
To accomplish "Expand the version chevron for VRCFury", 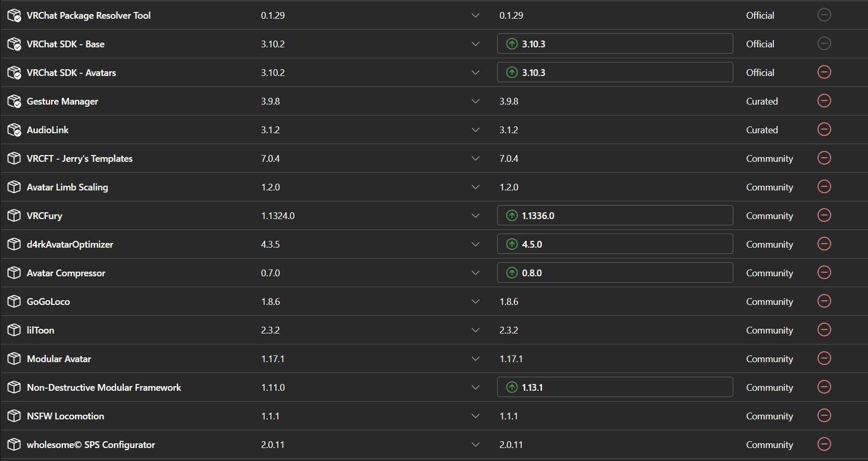I will click(475, 215).
